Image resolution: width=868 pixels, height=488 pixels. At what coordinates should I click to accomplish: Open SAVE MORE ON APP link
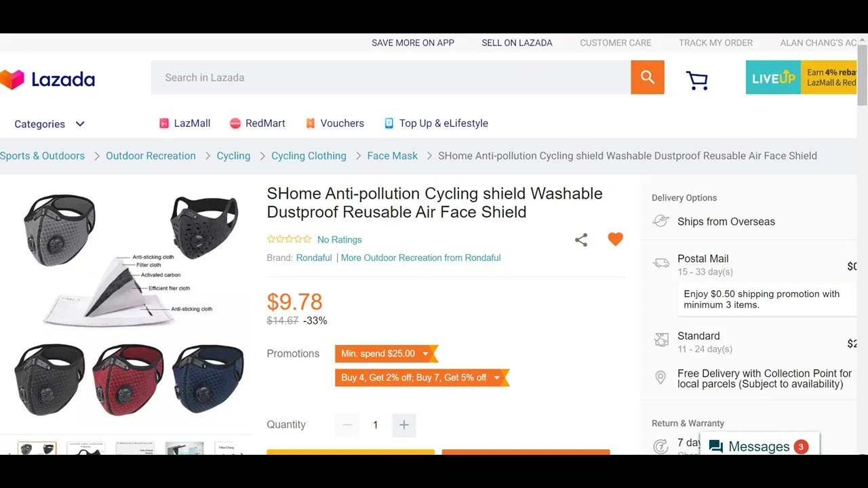click(x=413, y=43)
